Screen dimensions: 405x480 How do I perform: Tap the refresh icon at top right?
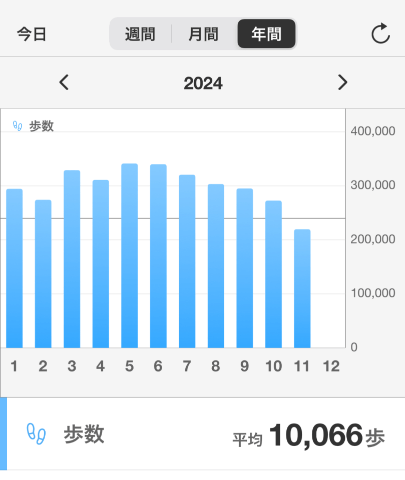pos(381,33)
